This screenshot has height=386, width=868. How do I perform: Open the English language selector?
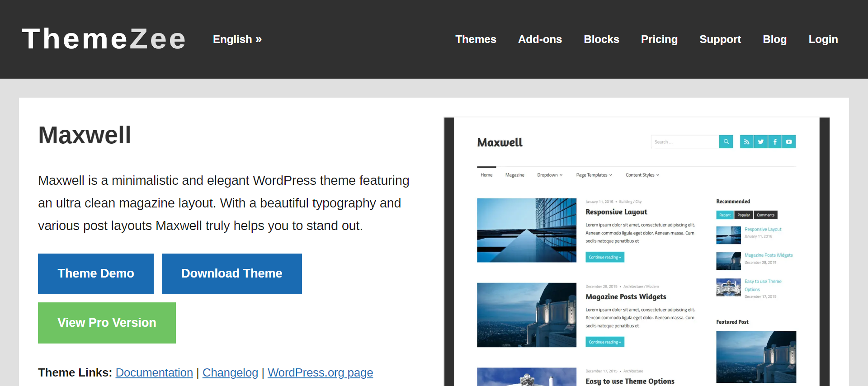[x=237, y=39]
